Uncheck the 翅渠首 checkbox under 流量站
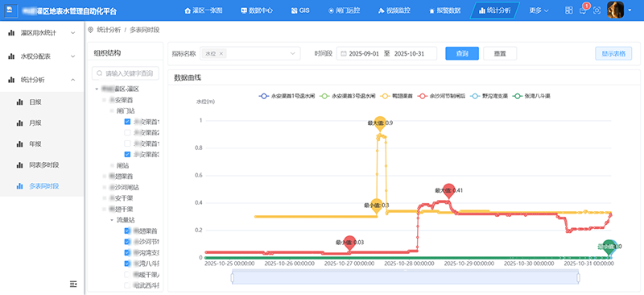This screenshot has width=644, height=295. (x=127, y=231)
